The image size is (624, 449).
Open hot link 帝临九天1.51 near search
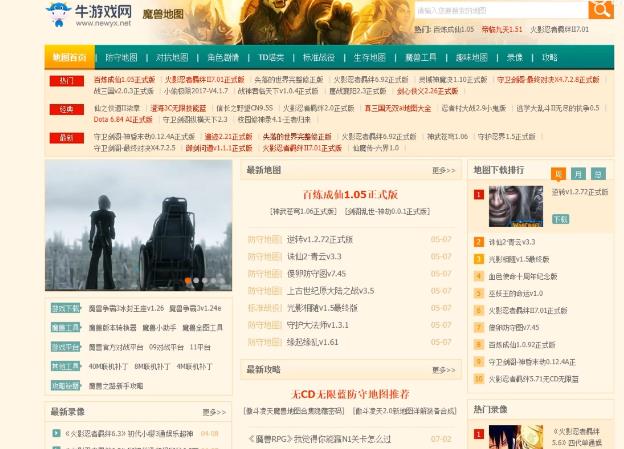[x=502, y=29]
